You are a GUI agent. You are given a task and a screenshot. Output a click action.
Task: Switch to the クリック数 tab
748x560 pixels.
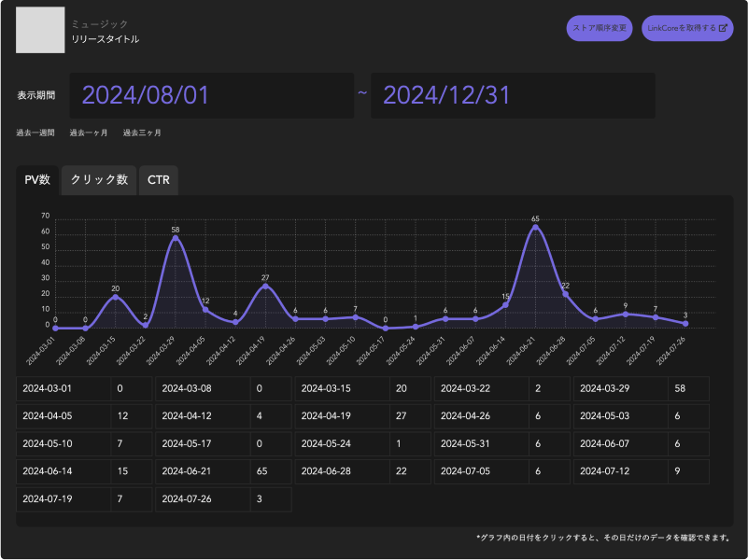99,180
